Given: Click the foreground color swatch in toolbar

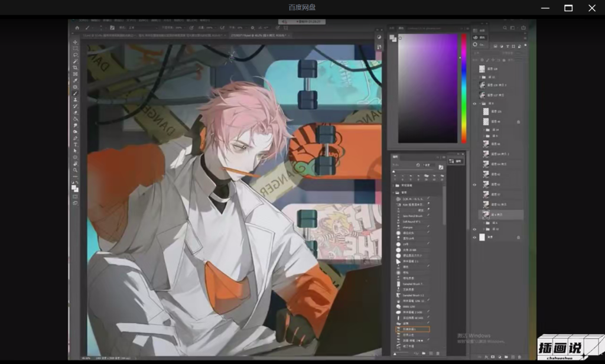Looking at the screenshot, I should pos(74,187).
